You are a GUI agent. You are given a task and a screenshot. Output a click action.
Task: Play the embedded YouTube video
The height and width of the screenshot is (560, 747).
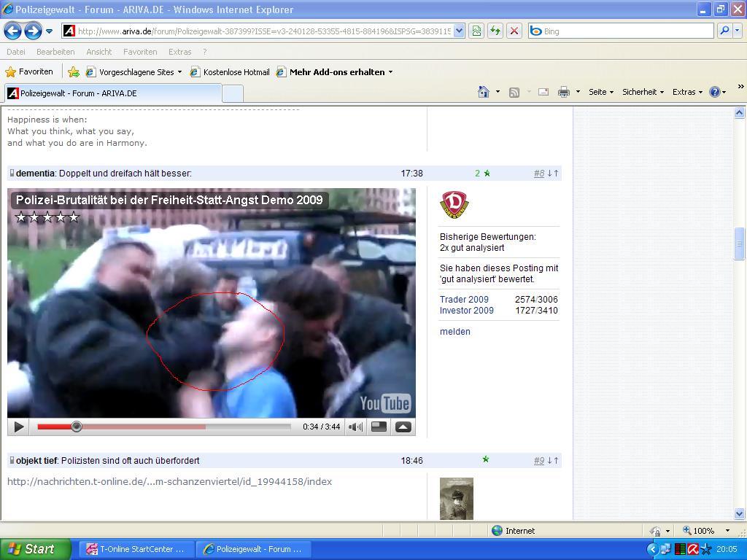click(x=19, y=427)
